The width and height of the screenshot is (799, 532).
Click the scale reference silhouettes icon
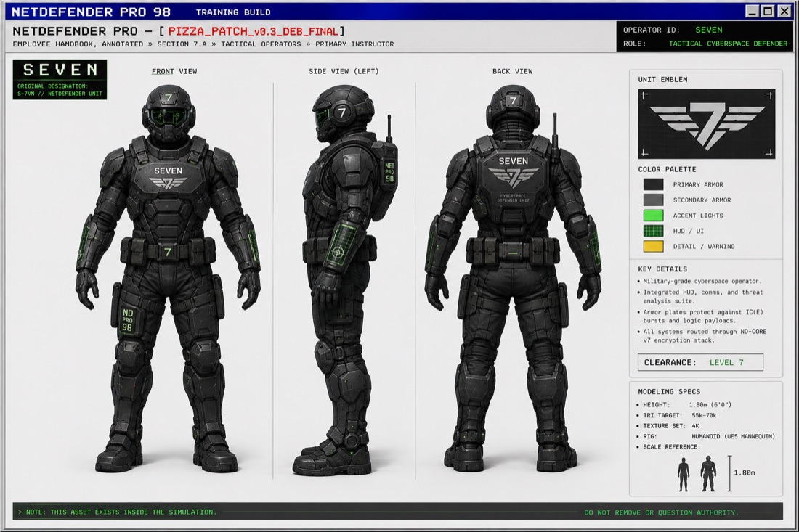pos(696,474)
